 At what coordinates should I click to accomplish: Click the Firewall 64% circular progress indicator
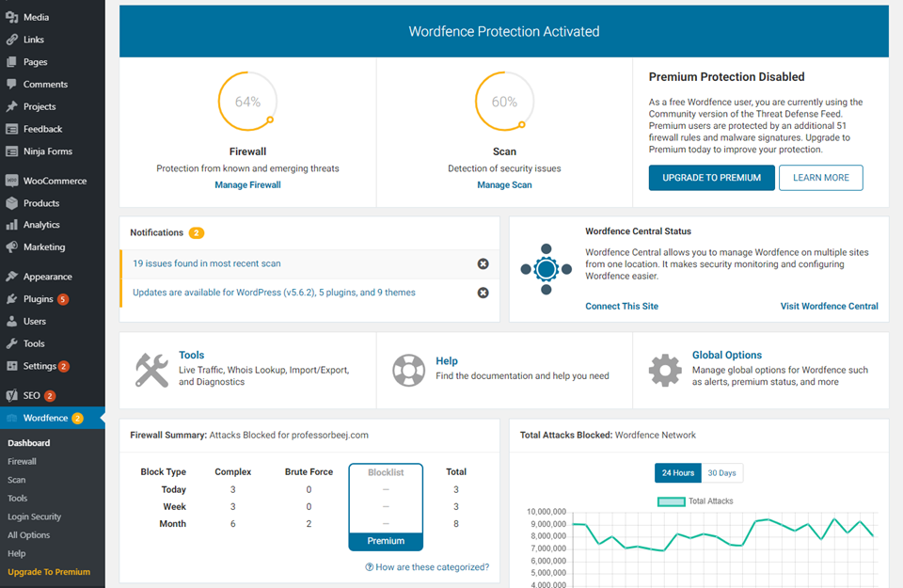[247, 102]
